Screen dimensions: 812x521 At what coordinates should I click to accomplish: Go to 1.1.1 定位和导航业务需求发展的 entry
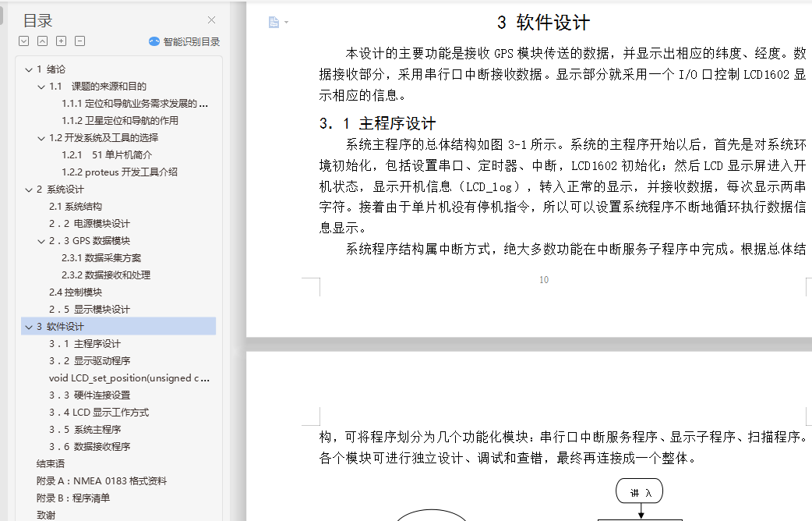[x=135, y=104]
